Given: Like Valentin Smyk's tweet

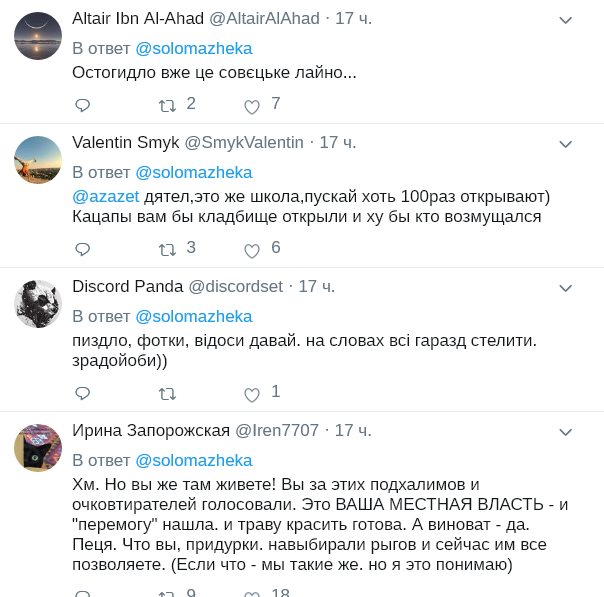Looking at the screenshot, I should [252, 250].
